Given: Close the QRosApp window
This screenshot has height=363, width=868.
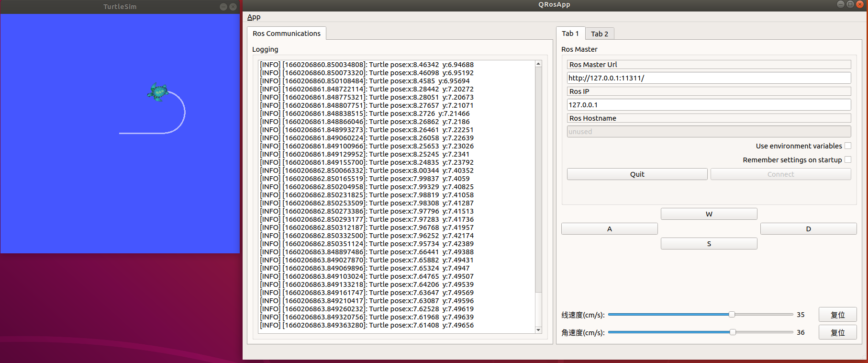Looking at the screenshot, I should tap(859, 4).
